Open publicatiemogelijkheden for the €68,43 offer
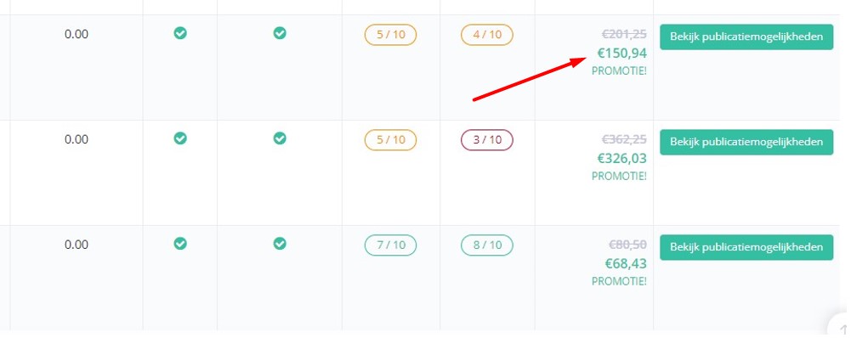868x338 pixels. pyautogui.click(x=746, y=247)
